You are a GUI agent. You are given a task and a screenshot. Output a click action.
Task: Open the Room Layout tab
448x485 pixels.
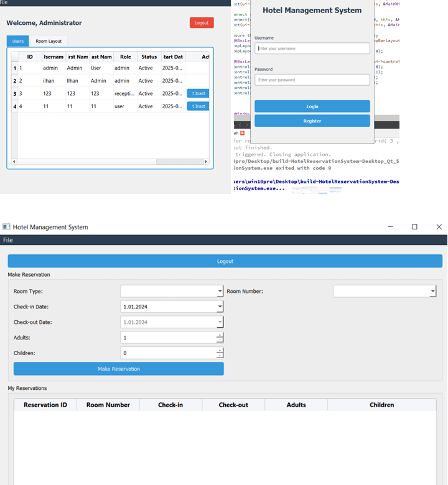(x=49, y=41)
